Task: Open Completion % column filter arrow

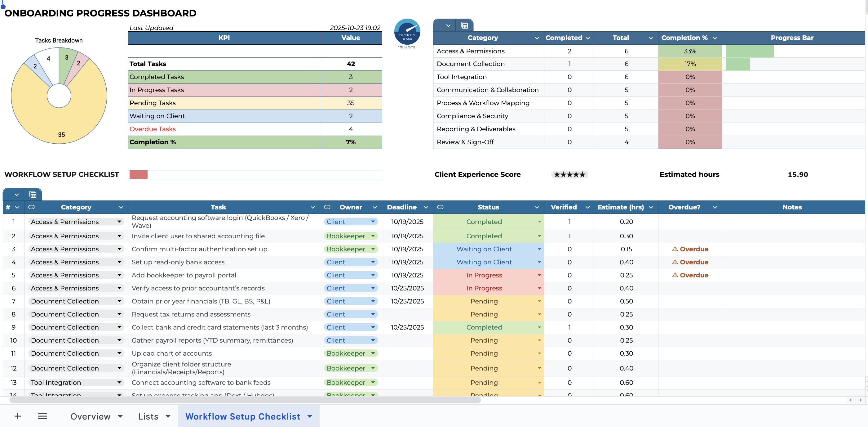Action: coord(715,38)
